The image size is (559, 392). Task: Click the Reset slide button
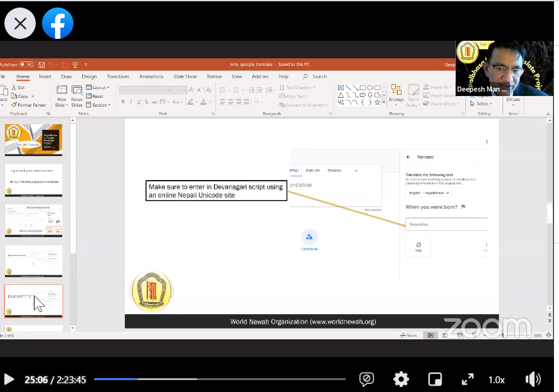tap(95, 96)
